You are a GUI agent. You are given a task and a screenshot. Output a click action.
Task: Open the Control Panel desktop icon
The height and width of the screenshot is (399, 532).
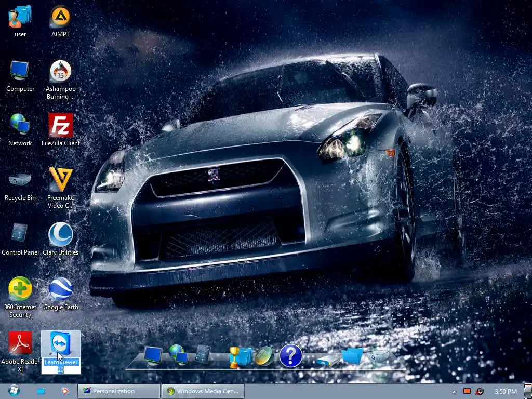(20, 240)
